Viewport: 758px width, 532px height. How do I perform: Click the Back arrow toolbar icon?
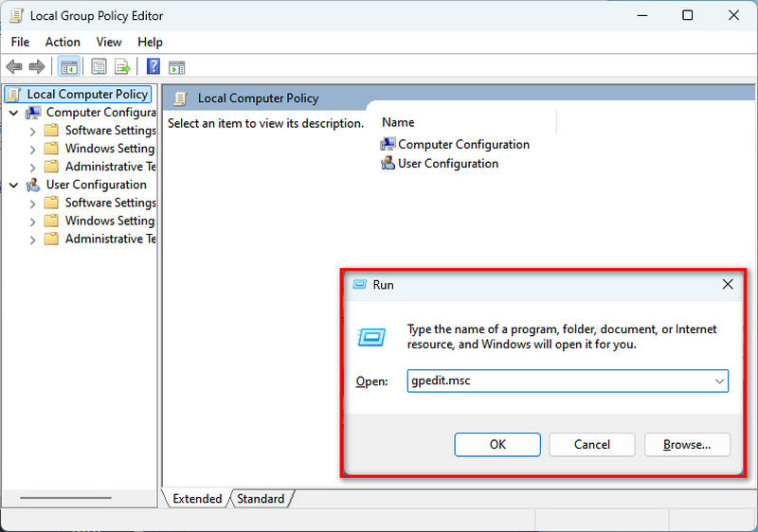[14, 66]
